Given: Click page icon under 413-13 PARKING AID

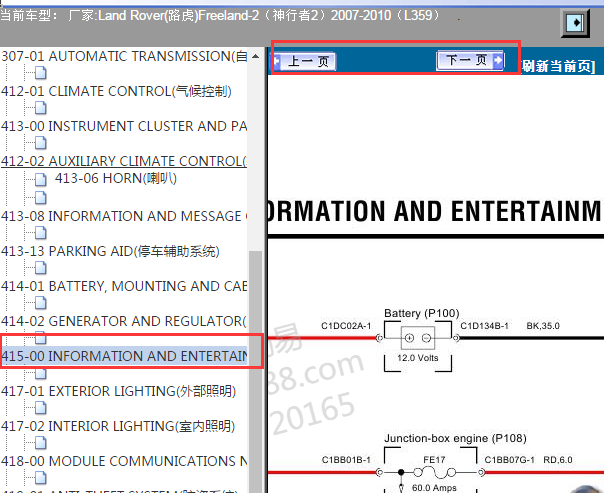Looking at the screenshot, I should click(40, 268).
